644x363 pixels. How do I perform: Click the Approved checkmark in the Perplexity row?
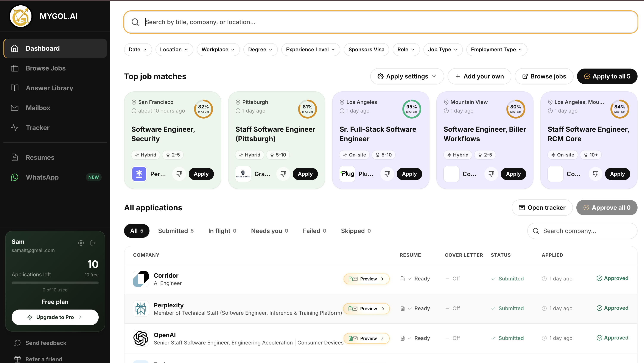[x=599, y=308]
